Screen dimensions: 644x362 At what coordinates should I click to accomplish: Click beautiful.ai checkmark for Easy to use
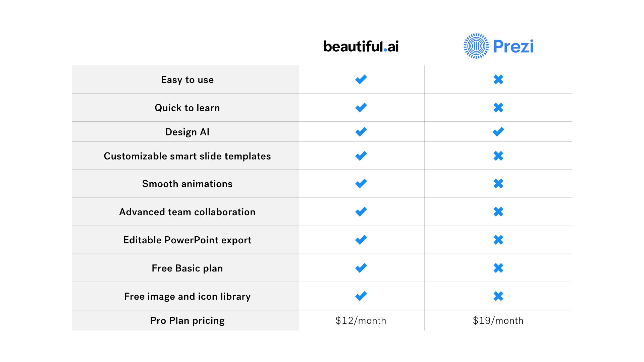point(361,79)
